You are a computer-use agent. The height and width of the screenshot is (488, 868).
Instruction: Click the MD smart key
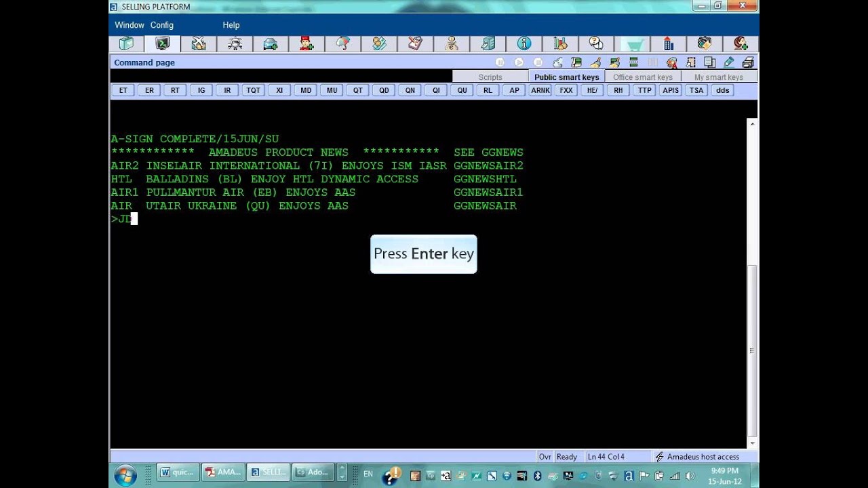306,90
